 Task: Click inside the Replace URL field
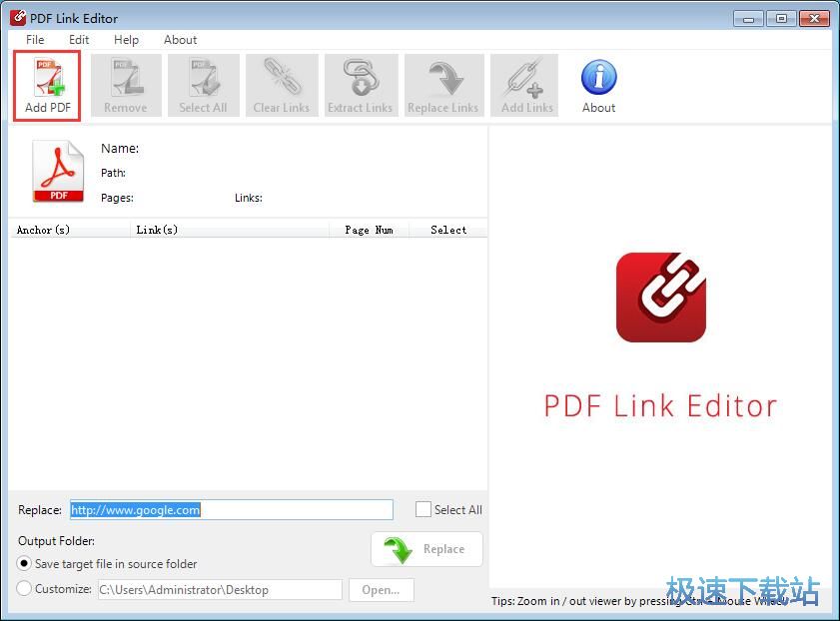(230, 509)
